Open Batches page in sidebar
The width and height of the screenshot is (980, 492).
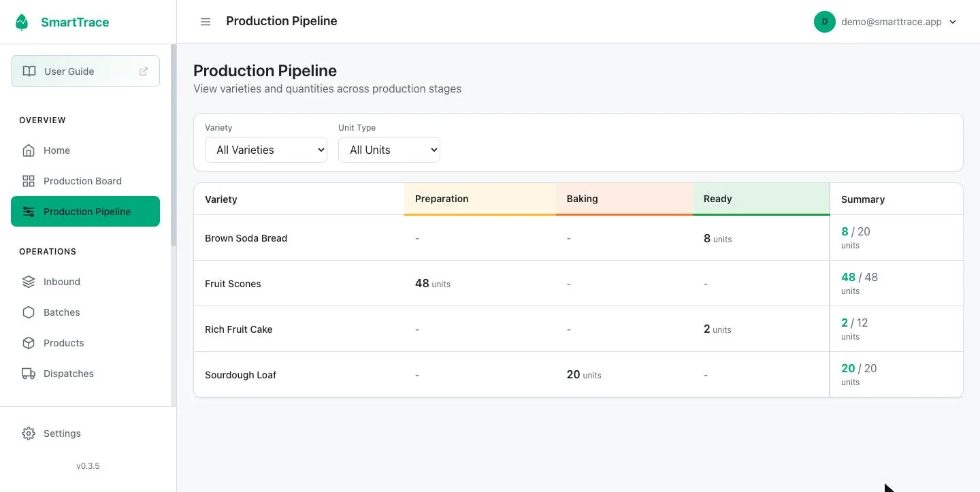(85, 312)
